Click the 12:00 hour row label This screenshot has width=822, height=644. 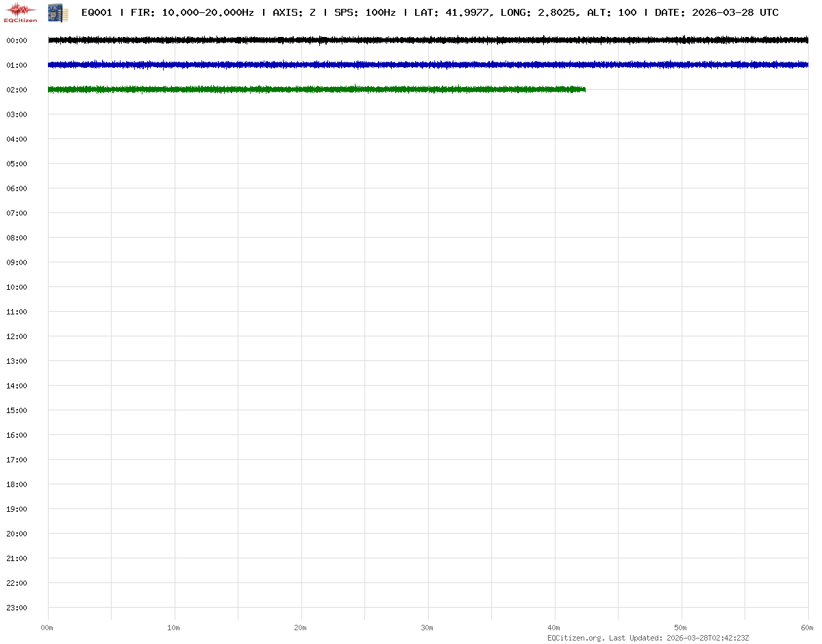tap(16, 336)
